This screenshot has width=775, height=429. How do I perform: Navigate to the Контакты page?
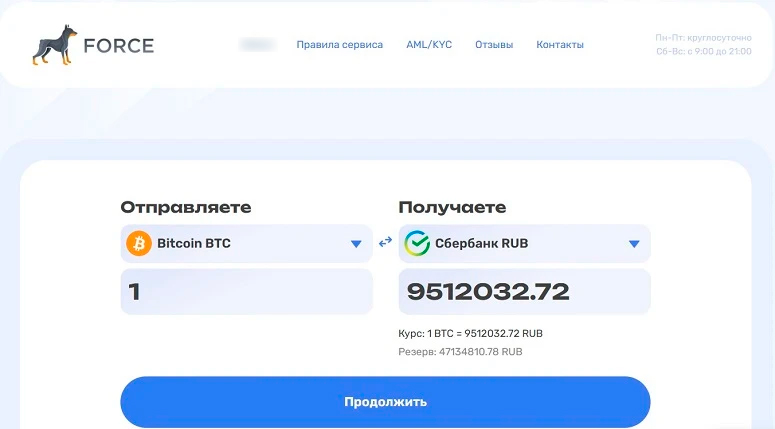click(560, 45)
